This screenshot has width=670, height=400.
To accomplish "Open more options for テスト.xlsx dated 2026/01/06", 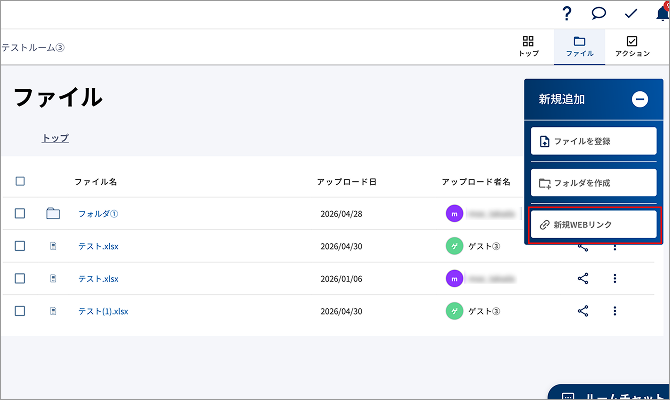I will (x=615, y=279).
